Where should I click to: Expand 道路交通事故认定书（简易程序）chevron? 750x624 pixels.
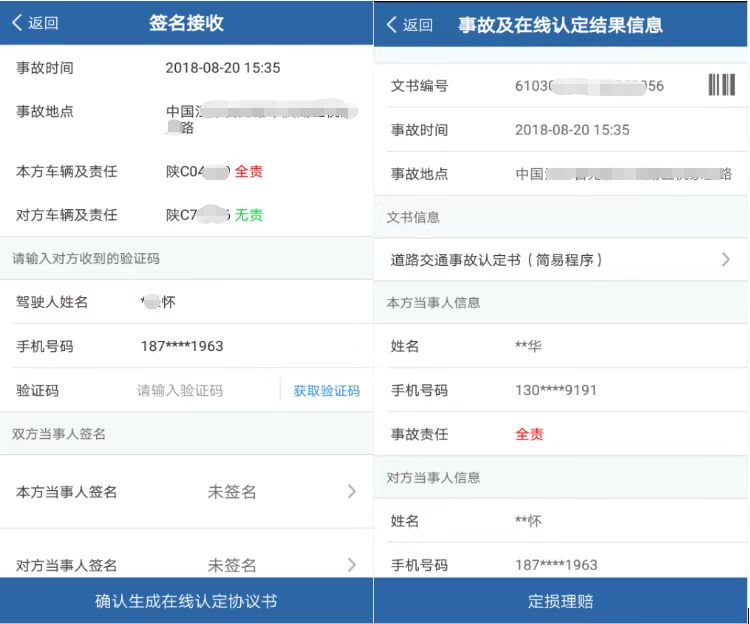(x=726, y=260)
